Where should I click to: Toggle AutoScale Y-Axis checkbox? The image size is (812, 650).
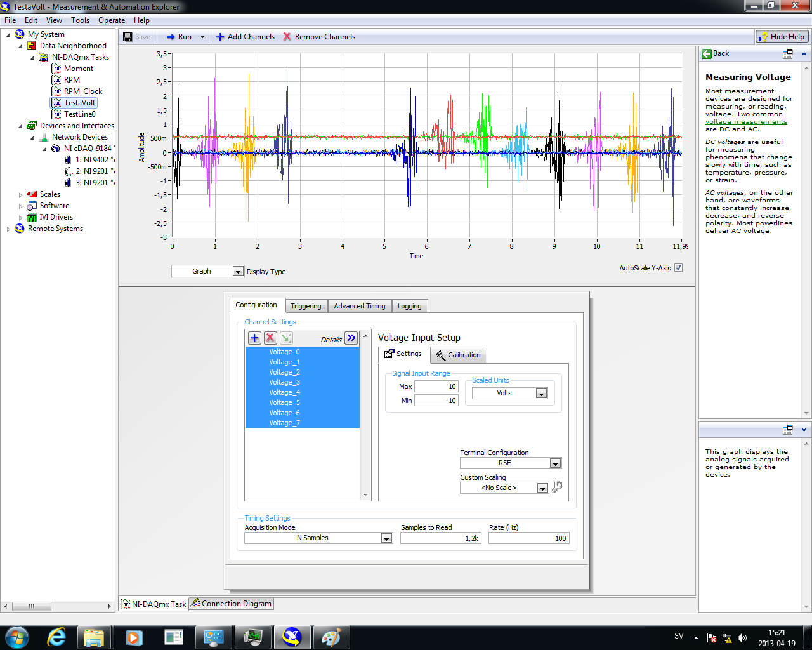678,268
